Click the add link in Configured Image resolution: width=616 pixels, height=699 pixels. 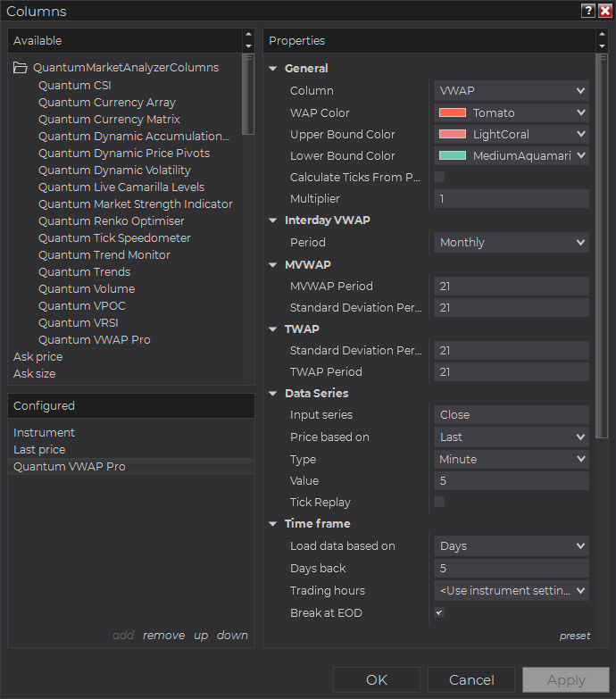tap(123, 635)
